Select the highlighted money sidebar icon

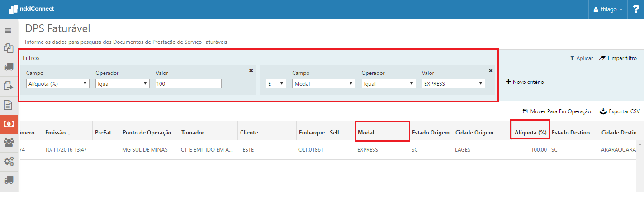8,124
